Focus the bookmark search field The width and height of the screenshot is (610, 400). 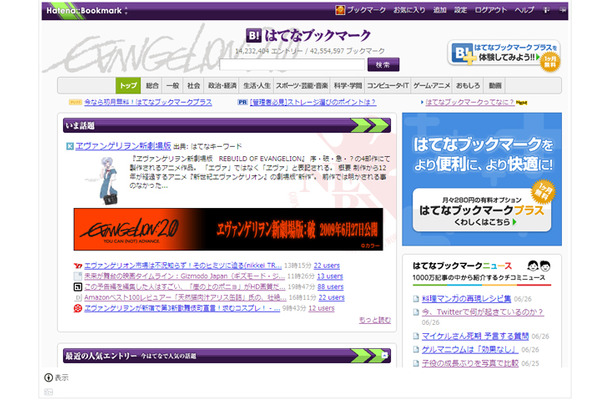point(292,65)
